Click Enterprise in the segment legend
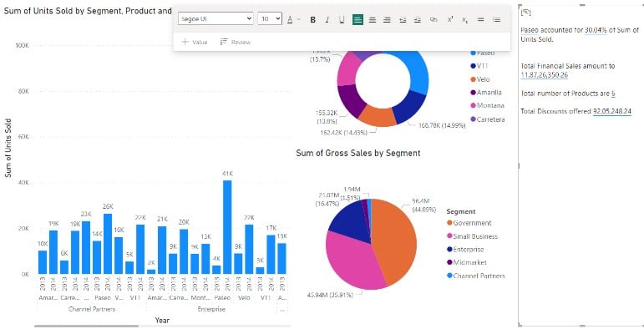Viewport: 644px width, 329px height. tap(465, 250)
